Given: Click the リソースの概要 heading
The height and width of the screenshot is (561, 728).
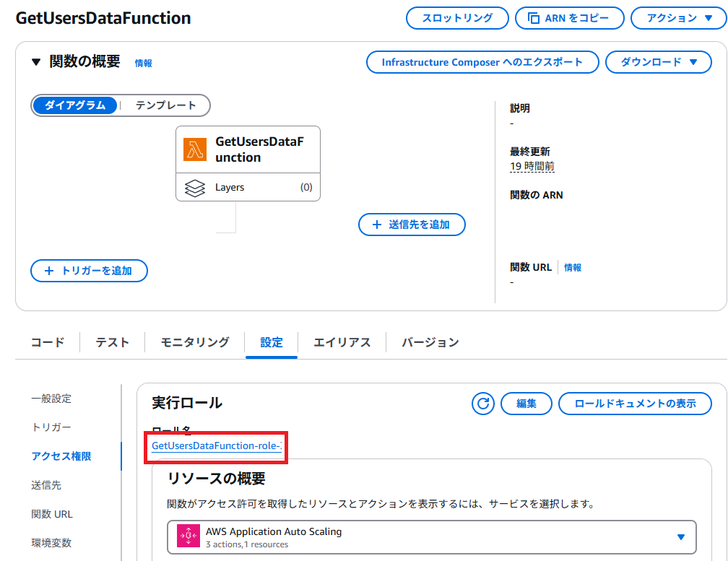Looking at the screenshot, I should [x=217, y=479].
